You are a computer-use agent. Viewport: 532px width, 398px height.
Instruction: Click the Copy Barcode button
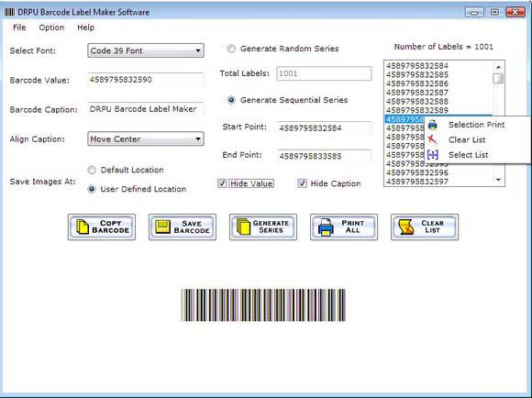click(x=102, y=227)
